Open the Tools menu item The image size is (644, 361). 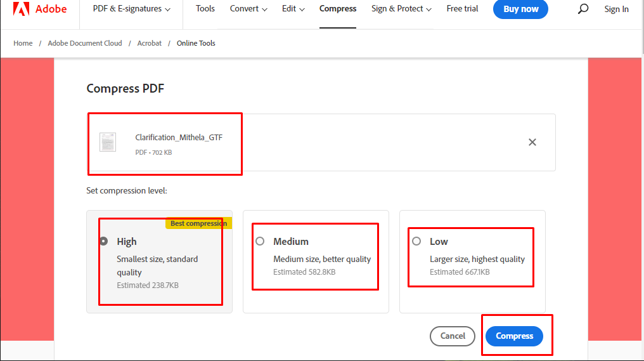(205, 9)
